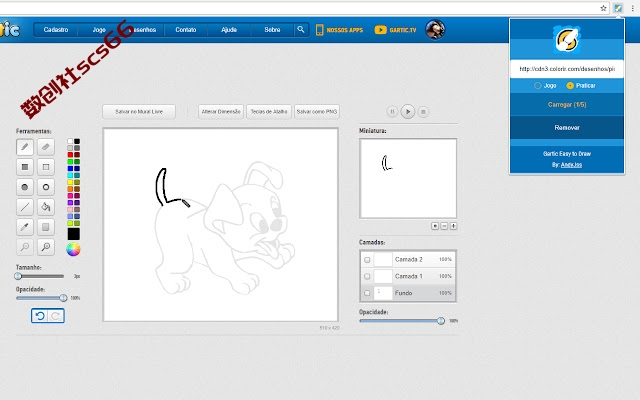Pick the bright green palette color
Image resolution: width=640 pixels, height=400 pixels.
pyautogui.click(x=70, y=162)
